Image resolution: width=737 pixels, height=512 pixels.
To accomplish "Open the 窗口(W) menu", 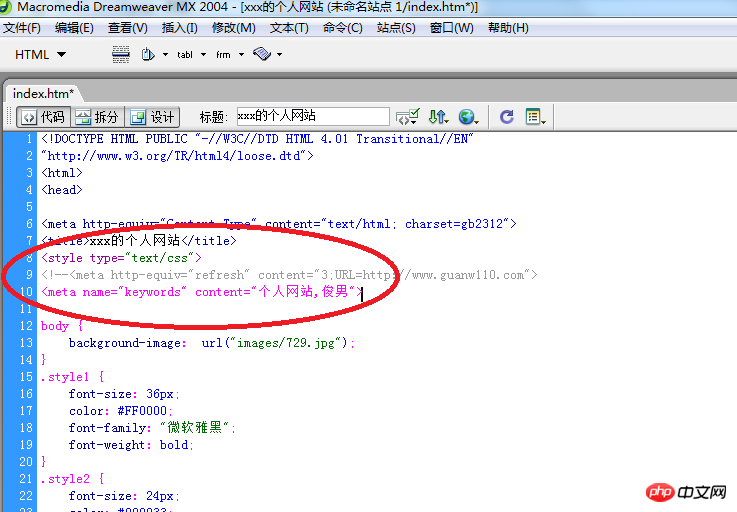I will [x=451, y=28].
